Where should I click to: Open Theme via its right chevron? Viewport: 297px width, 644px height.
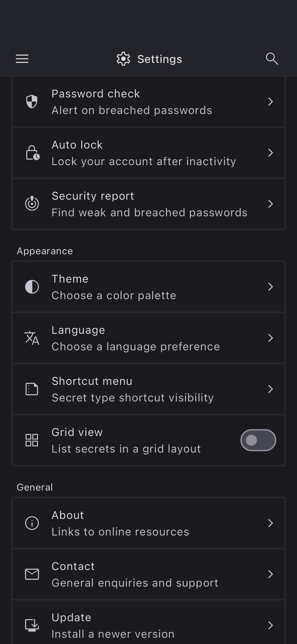[x=270, y=287]
